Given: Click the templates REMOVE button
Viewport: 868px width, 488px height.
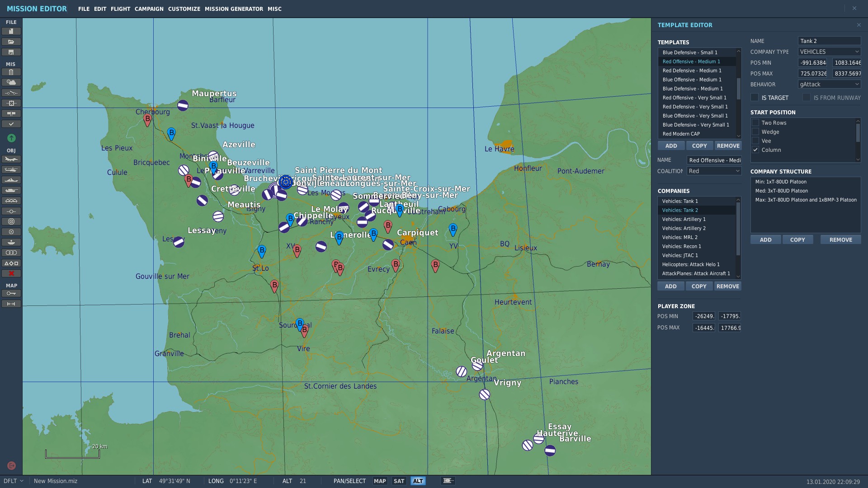Looking at the screenshot, I should coord(728,145).
